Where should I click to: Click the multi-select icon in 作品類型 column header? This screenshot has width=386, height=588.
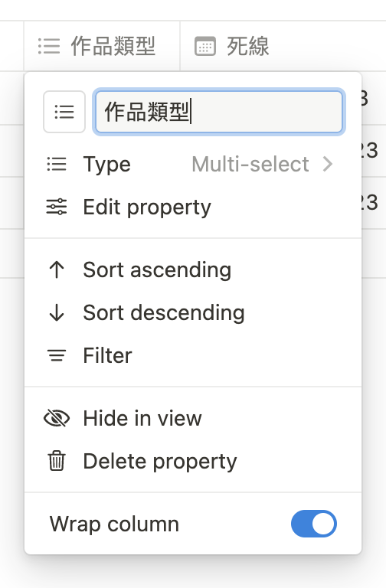pos(49,47)
